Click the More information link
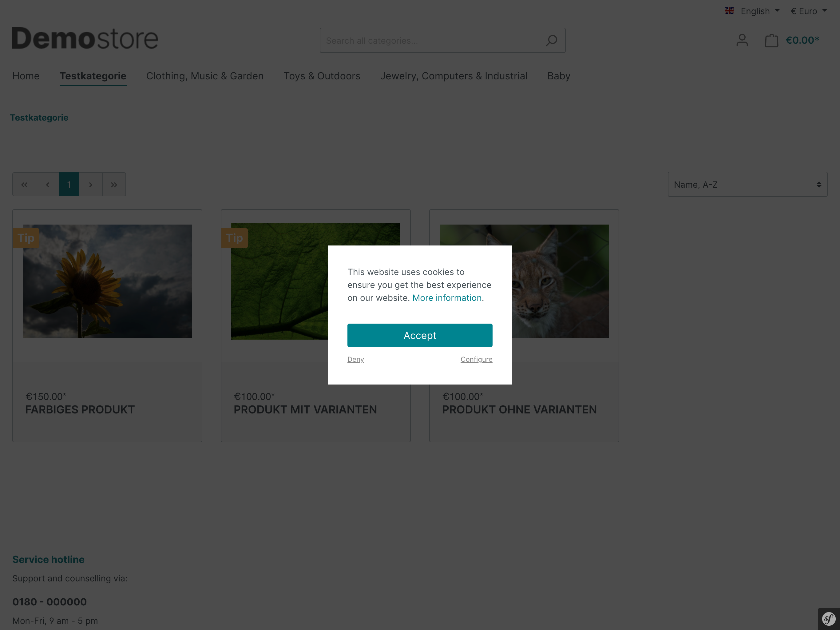This screenshot has height=630, width=840. click(446, 297)
